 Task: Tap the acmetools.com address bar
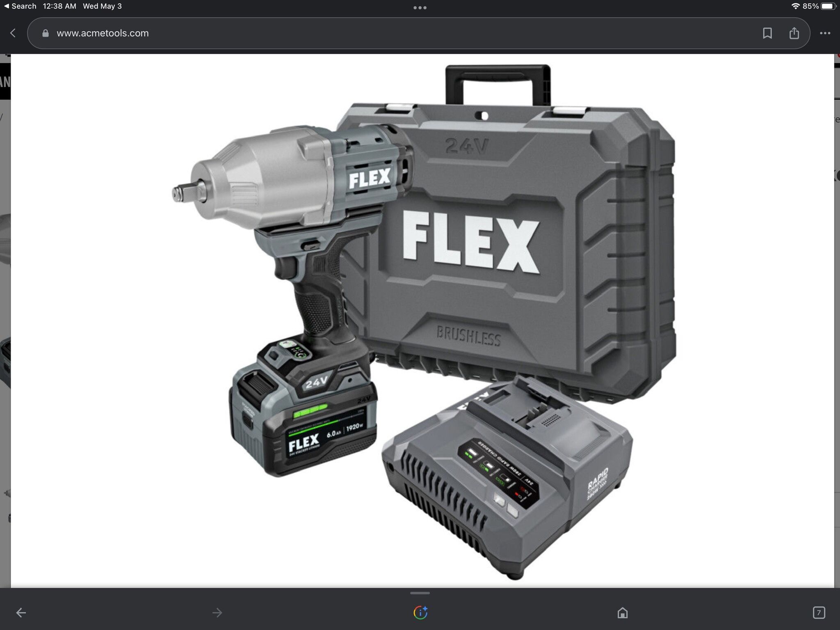418,33
